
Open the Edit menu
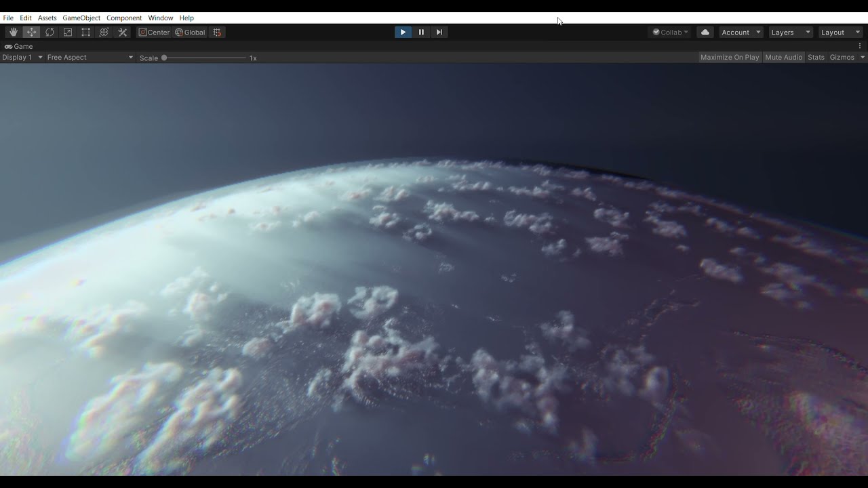[26, 18]
